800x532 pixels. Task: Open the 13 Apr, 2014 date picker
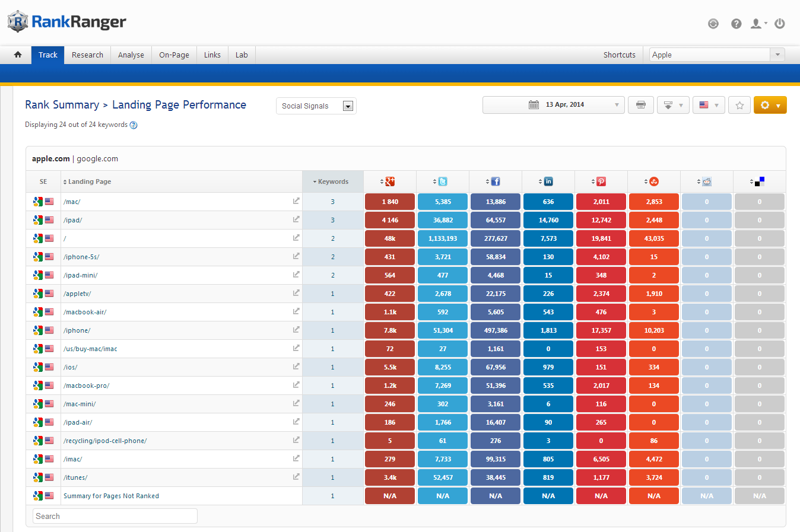click(x=553, y=105)
